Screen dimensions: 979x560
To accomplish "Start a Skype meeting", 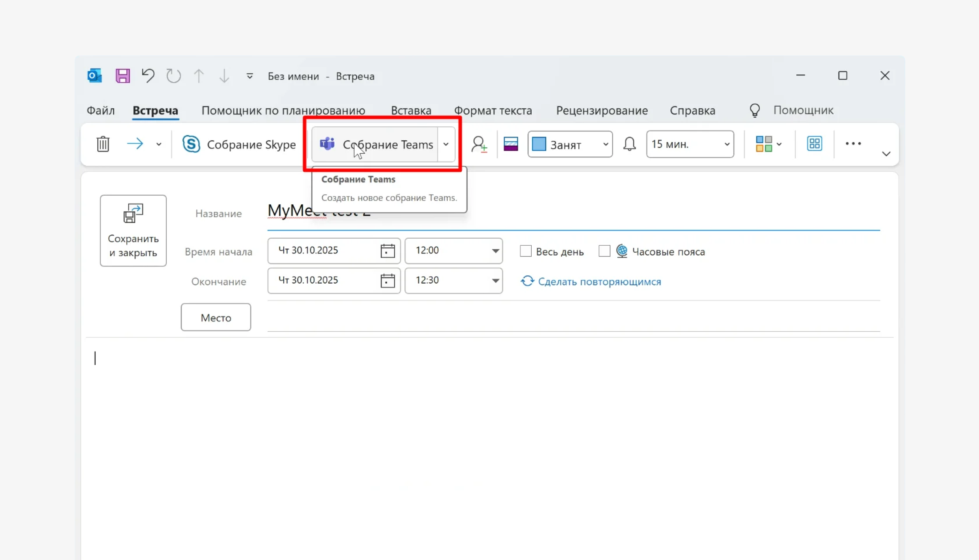I will (x=239, y=145).
